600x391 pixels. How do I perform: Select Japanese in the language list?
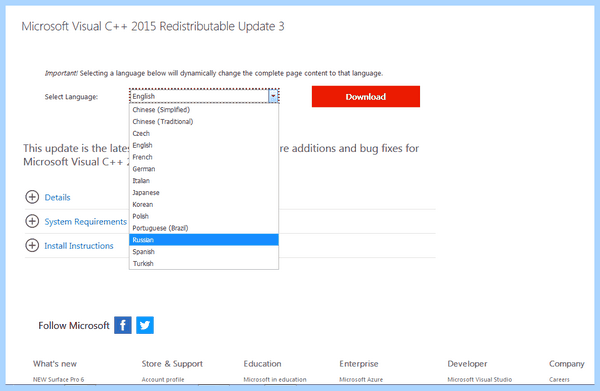point(204,193)
